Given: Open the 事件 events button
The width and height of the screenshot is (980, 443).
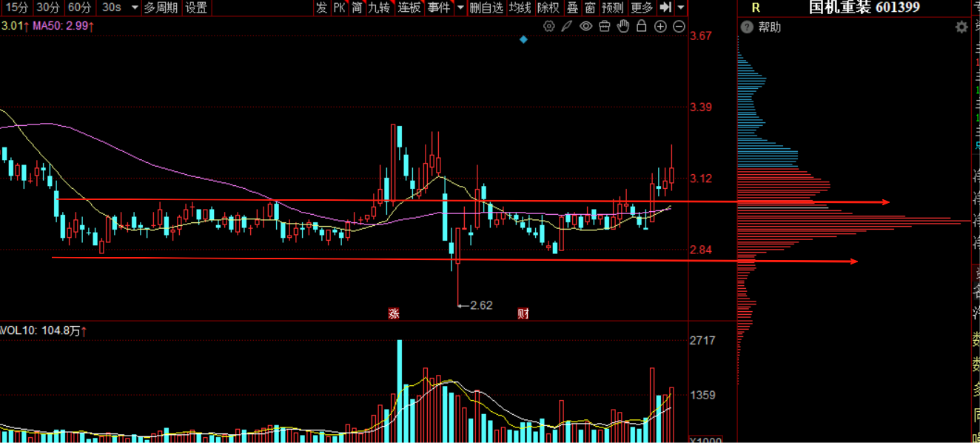Looking at the screenshot, I should [438, 7].
